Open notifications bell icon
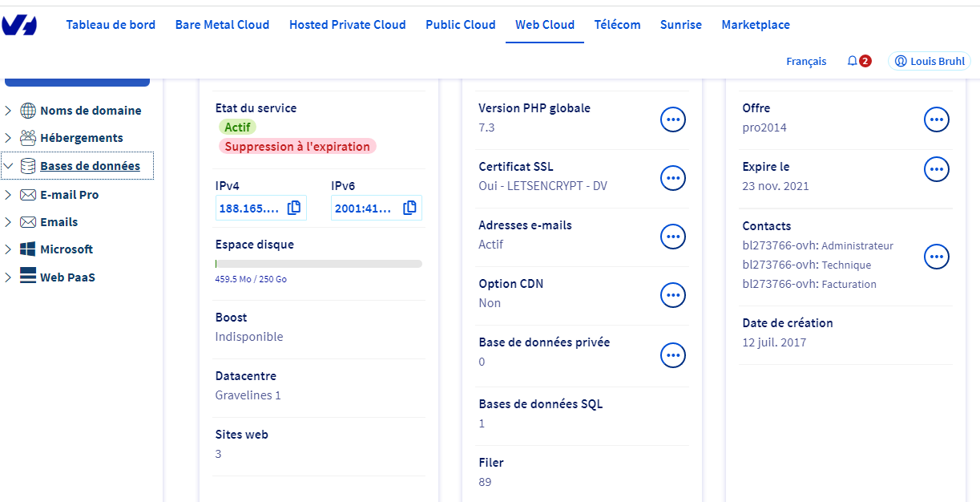 pos(852,61)
